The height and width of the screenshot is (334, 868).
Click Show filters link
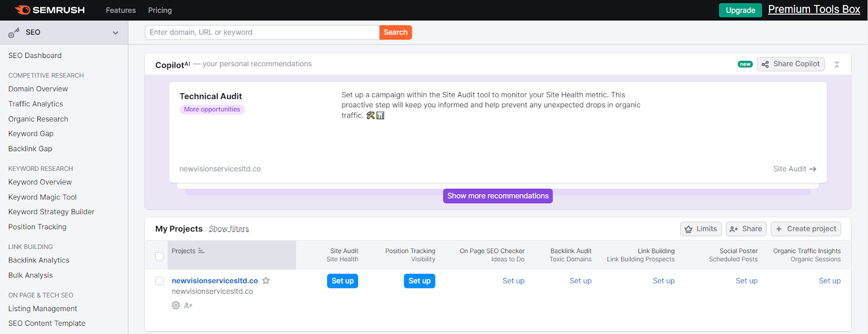[229, 229]
